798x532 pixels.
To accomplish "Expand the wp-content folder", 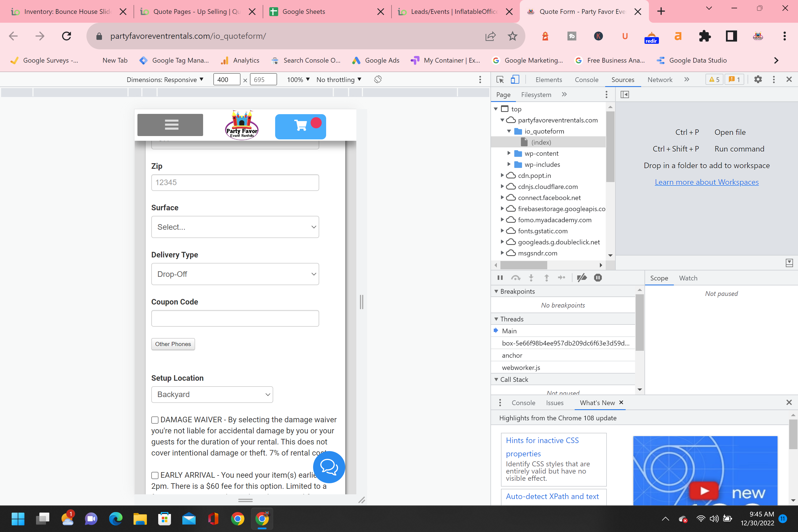I will point(509,153).
